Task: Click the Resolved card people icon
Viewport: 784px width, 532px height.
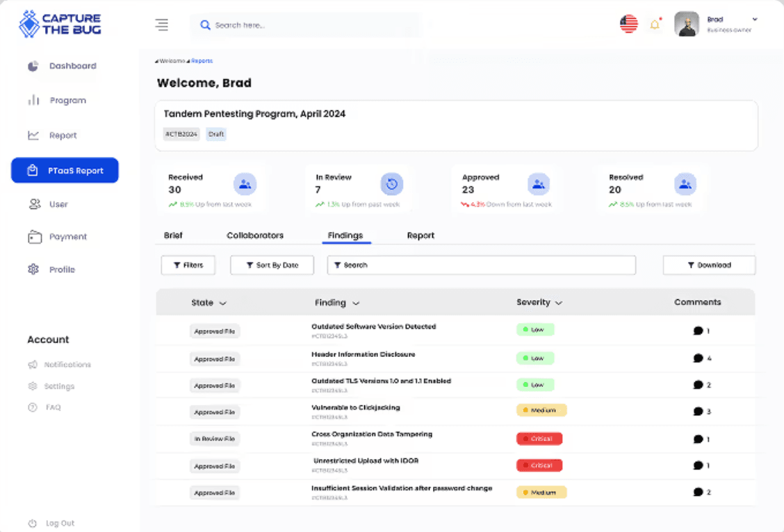Action: tap(685, 184)
